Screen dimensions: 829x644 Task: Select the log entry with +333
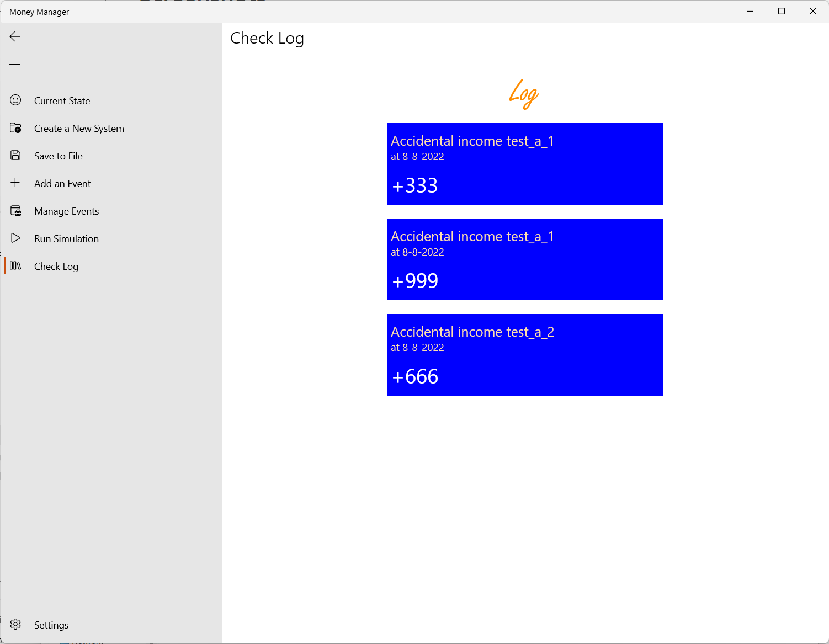click(x=525, y=164)
